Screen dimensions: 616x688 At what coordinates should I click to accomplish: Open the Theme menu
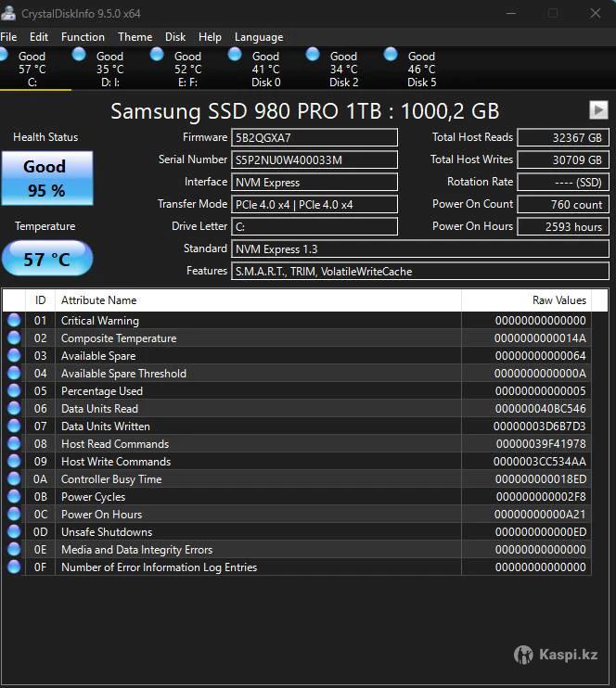[135, 37]
